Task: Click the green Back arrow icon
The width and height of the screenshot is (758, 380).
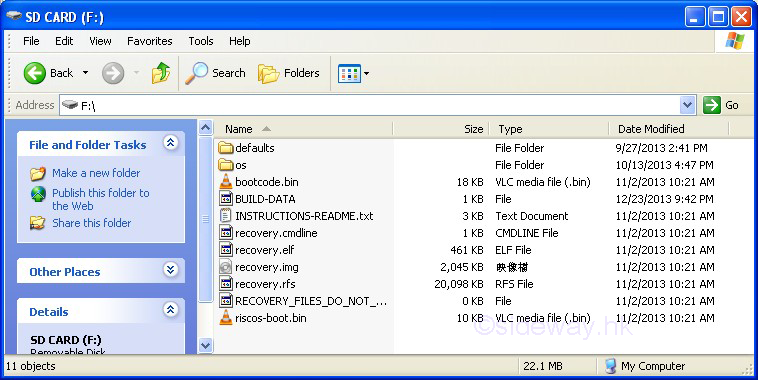Action: click(x=35, y=73)
